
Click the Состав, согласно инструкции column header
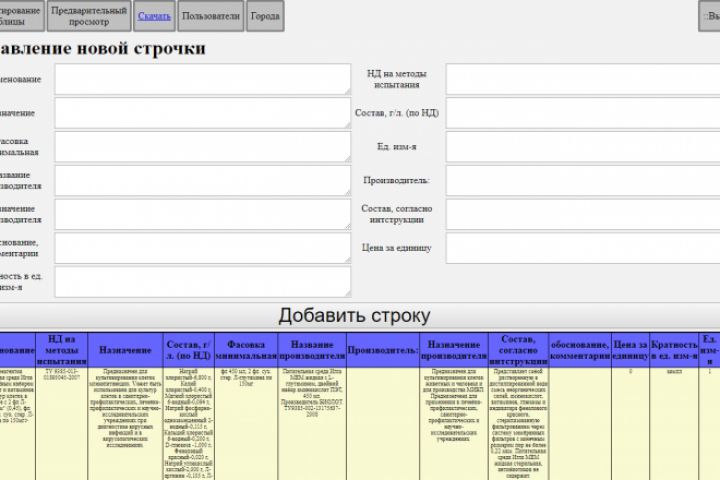pyautogui.click(x=518, y=350)
